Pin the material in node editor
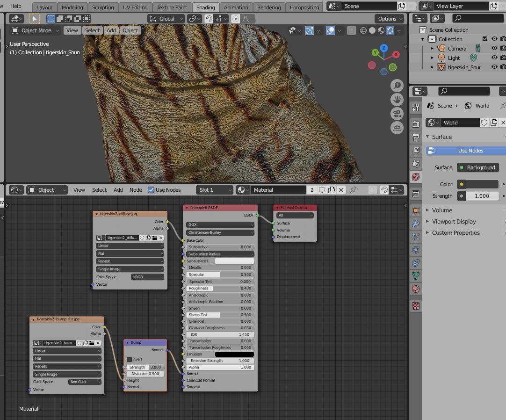506x420 pixels. pyautogui.click(x=353, y=190)
